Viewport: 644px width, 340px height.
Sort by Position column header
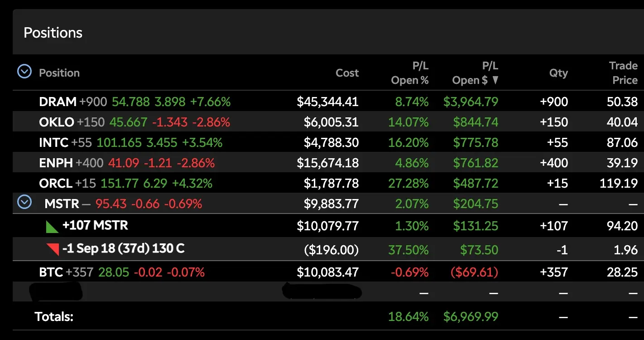pos(59,73)
